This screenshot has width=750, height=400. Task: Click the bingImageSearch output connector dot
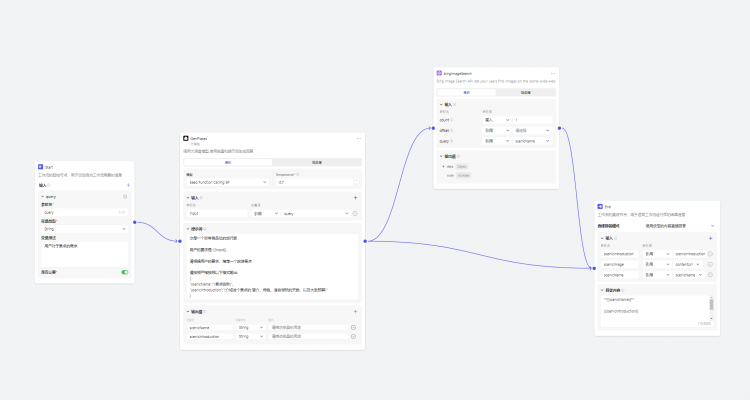coord(559,128)
